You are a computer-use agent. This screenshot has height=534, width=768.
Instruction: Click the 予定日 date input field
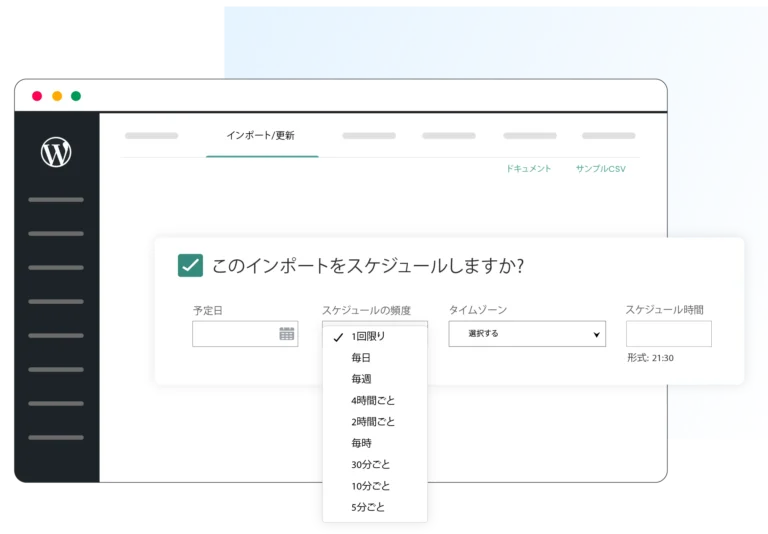tap(233, 334)
